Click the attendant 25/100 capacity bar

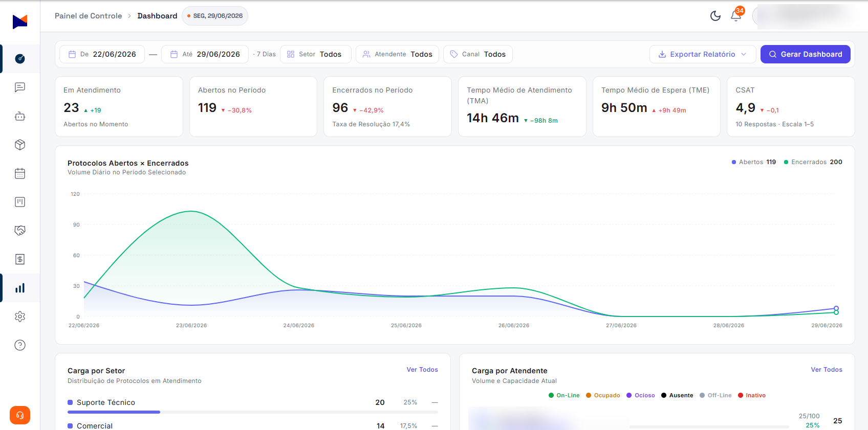709,426
